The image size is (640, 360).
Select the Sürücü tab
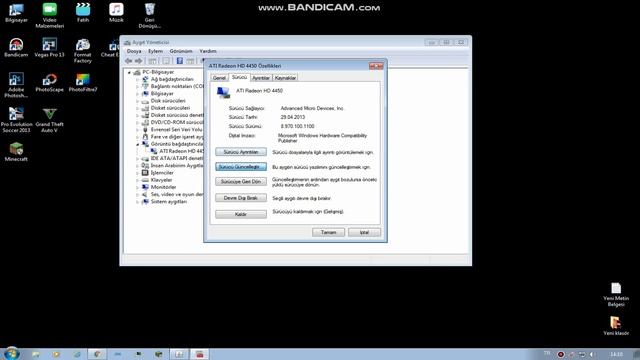pos(239,77)
